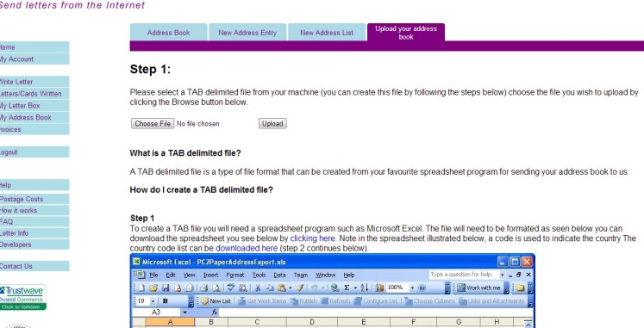Click the blue Help question mark icon
Screen dimensions: 644x328
pyautogui.click(x=422, y=288)
